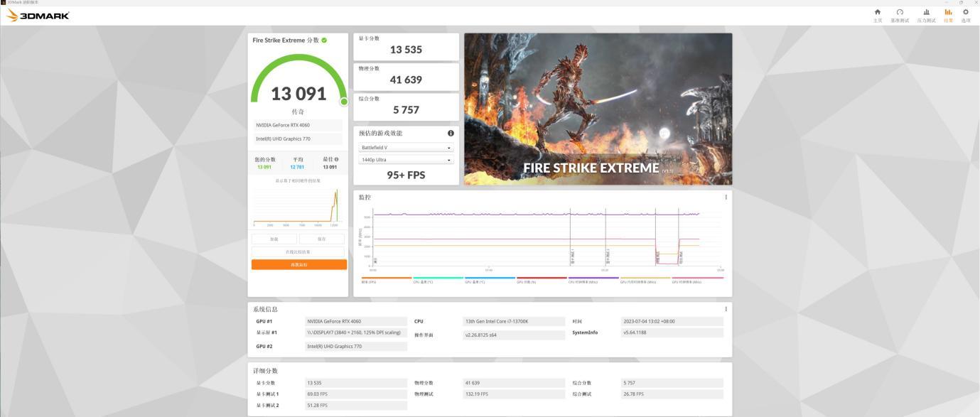Click the 平均 12 781 average score
The image size is (980, 417).
(297, 168)
